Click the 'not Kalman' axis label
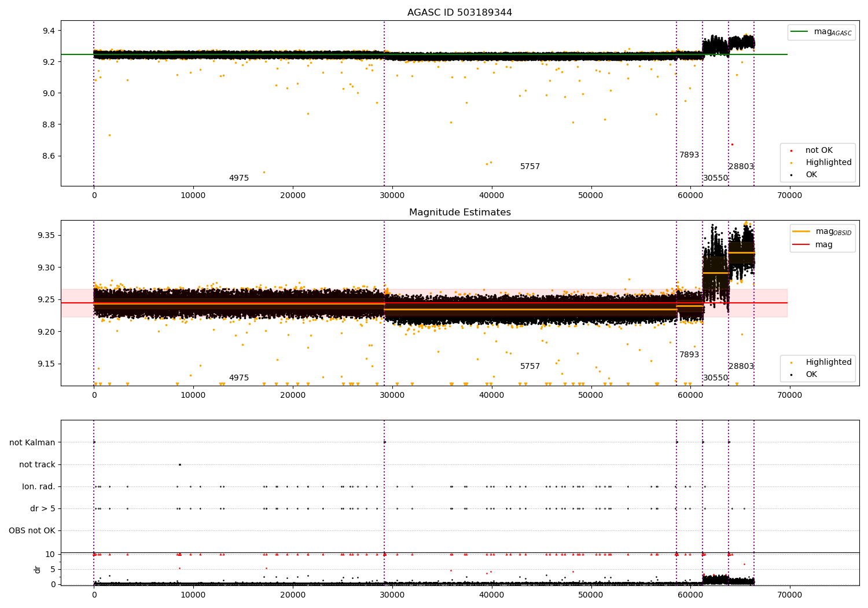 point(32,442)
